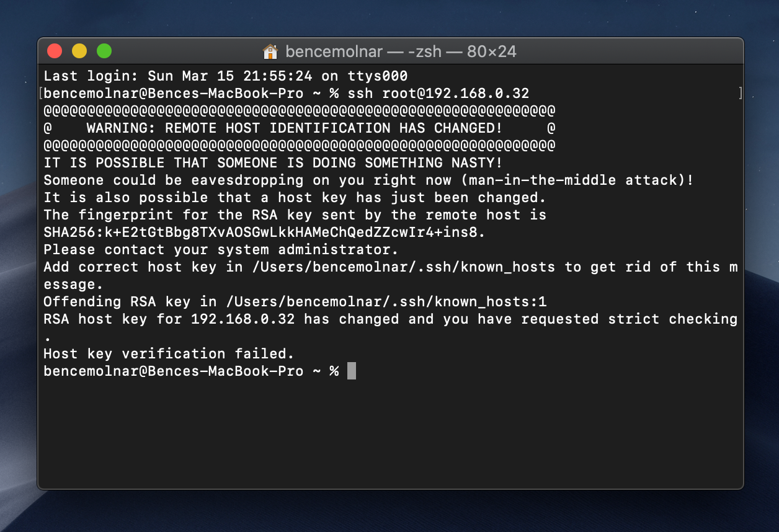Screen dimensions: 779x532
Task: Click 'Host key verification failed.' line
Action: point(169,354)
